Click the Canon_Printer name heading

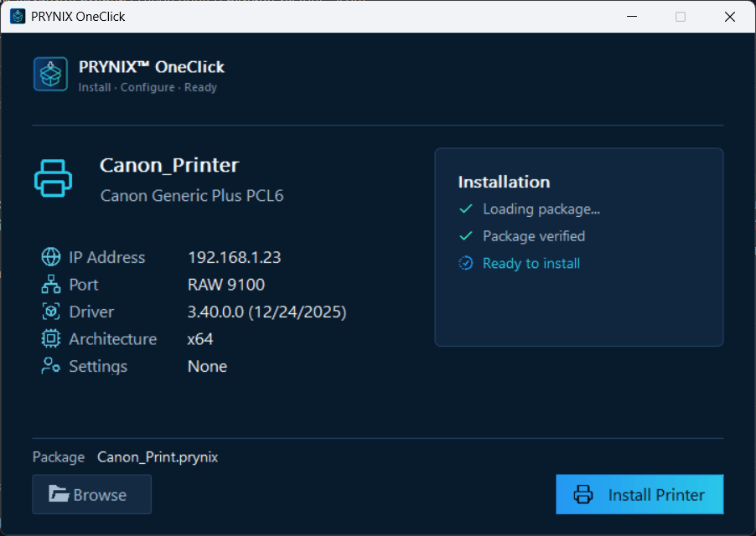pos(169,166)
